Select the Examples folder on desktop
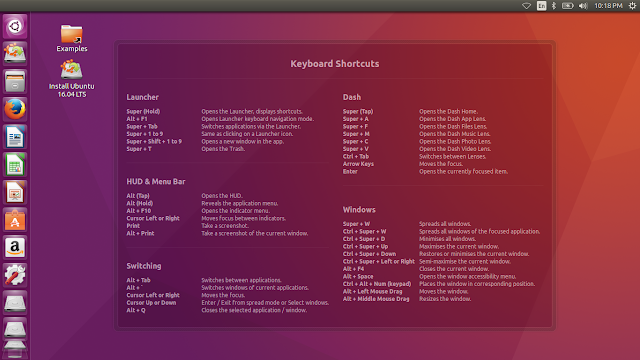This screenshot has height=360, width=640. (71, 38)
